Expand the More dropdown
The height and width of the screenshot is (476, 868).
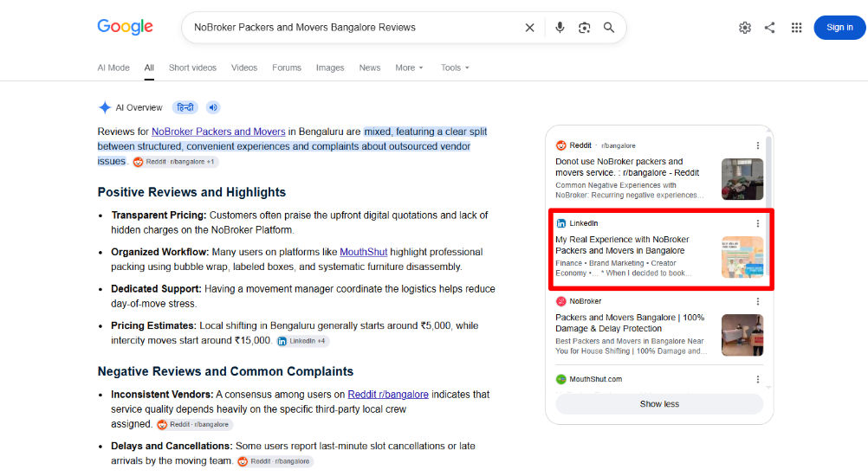click(409, 68)
